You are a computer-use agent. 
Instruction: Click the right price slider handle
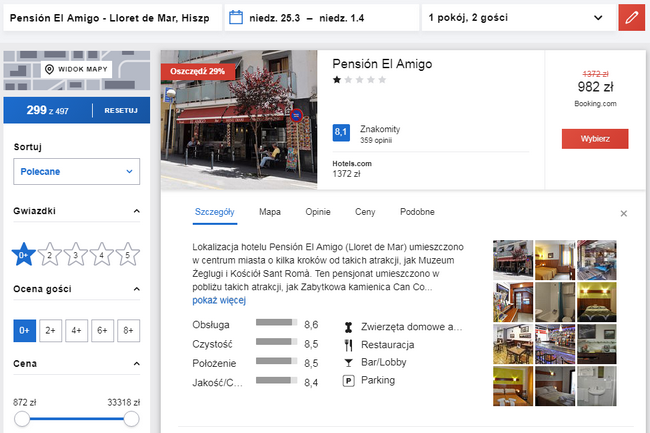pyautogui.click(x=131, y=419)
